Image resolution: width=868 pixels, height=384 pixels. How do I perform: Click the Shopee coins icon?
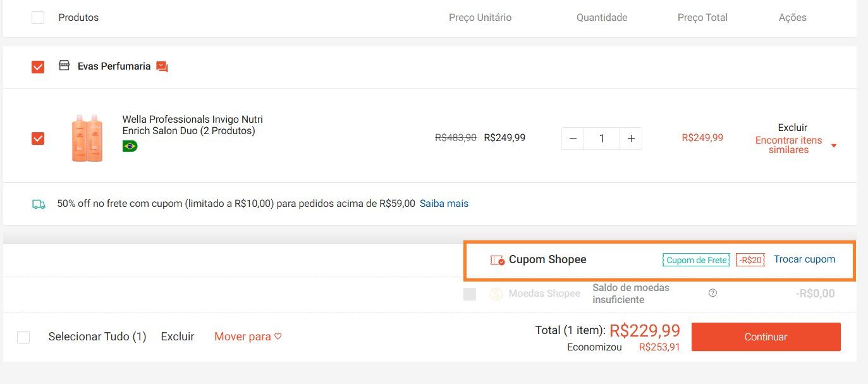[x=497, y=294]
